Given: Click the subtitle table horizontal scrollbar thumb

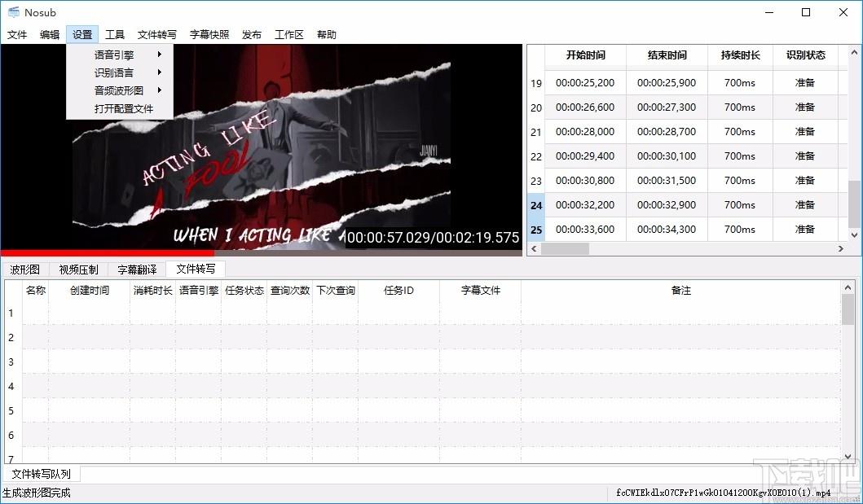Looking at the screenshot, I should pyautogui.click(x=565, y=249).
